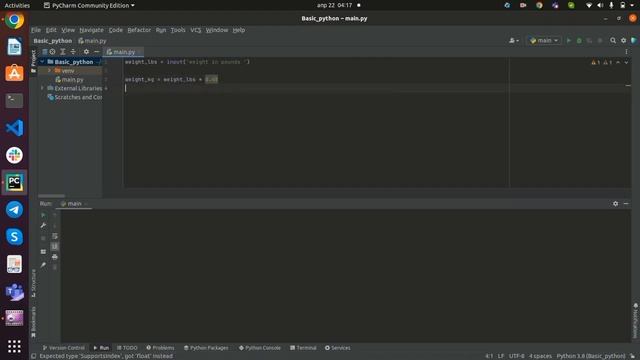Open the Problems tool window
The width and height of the screenshot is (640, 360).
point(160,348)
